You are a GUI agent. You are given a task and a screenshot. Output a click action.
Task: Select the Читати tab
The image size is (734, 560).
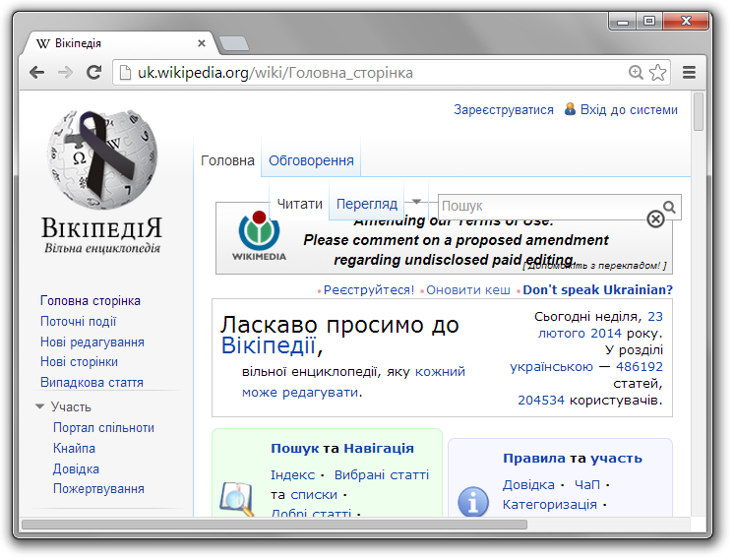[299, 204]
